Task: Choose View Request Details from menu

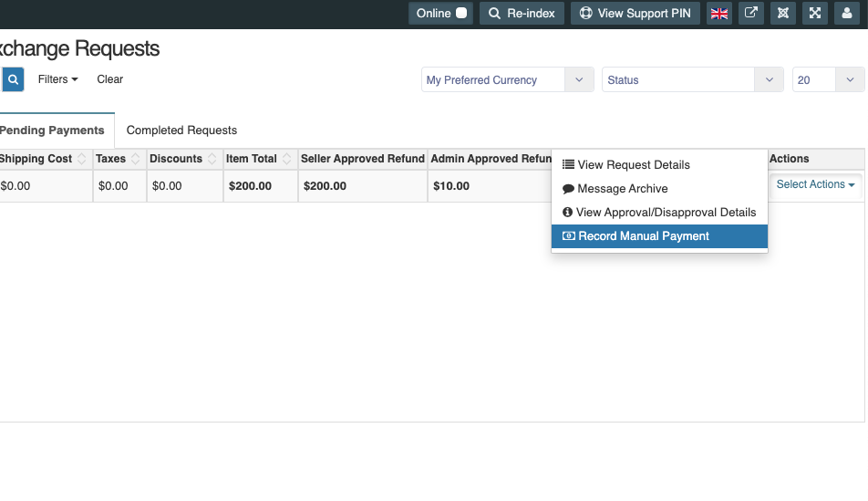Action: [x=659, y=164]
